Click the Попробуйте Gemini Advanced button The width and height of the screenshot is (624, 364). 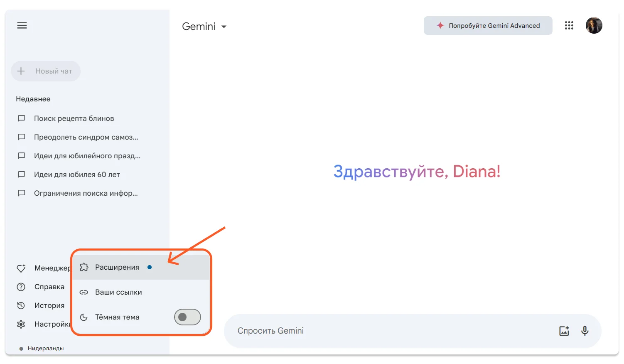[488, 26]
